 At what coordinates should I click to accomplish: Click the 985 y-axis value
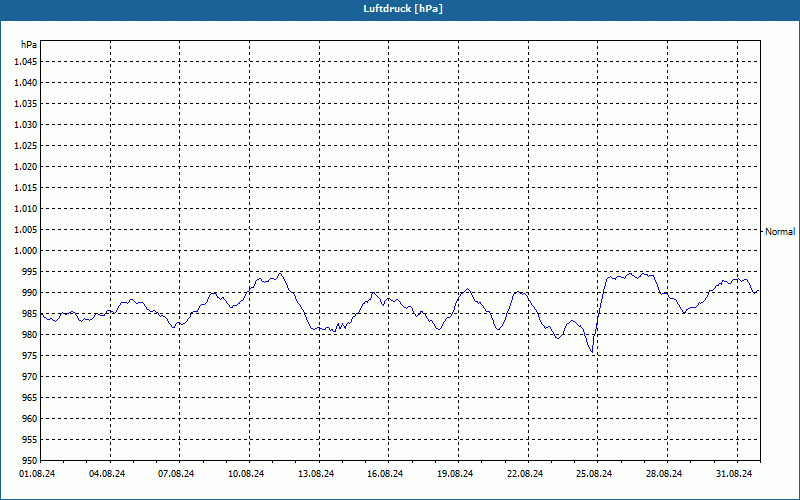coord(30,314)
